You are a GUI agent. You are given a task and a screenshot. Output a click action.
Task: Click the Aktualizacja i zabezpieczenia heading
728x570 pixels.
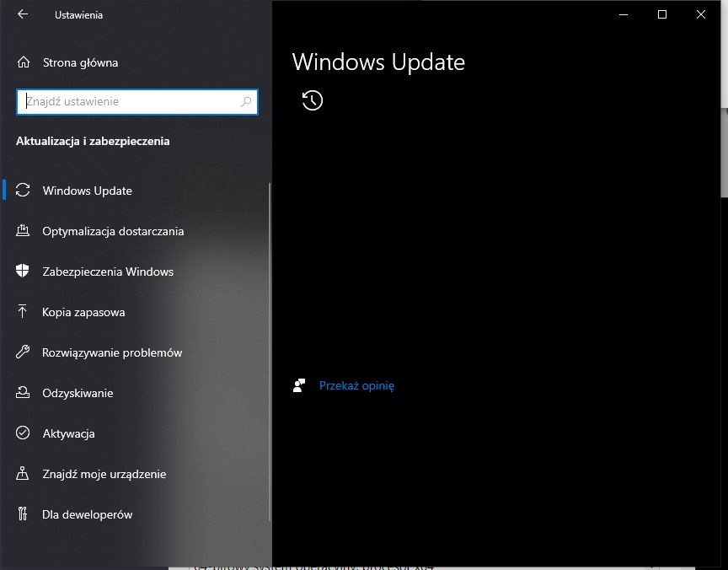click(93, 141)
